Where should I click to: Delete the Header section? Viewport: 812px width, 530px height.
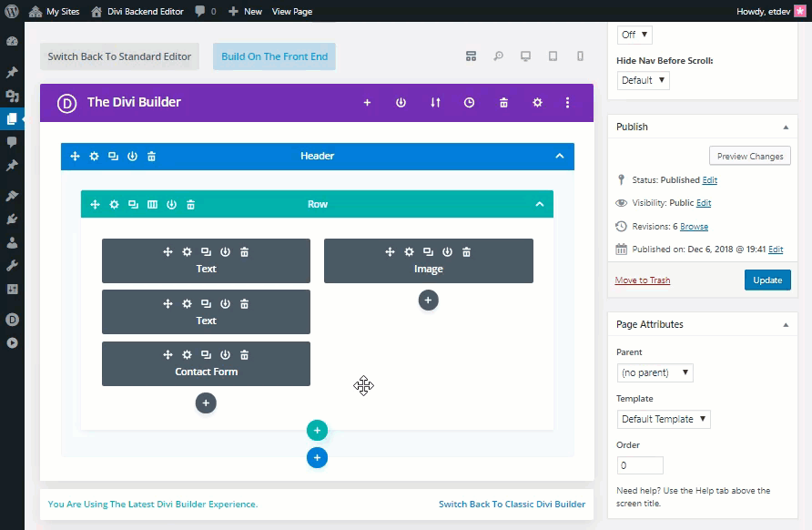pyautogui.click(x=151, y=156)
